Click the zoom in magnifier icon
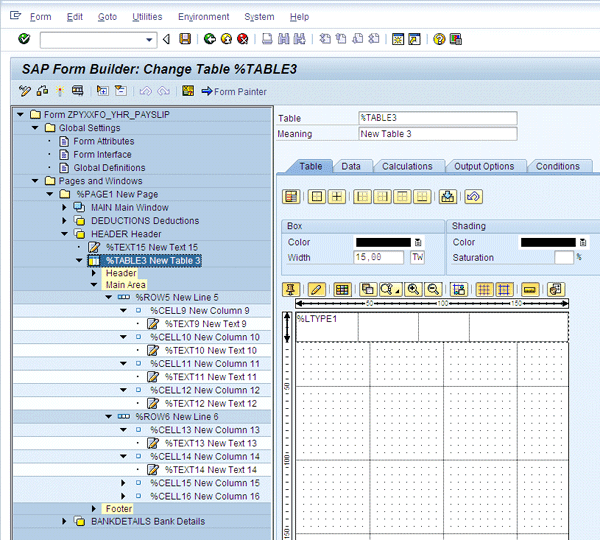Image resolution: width=600 pixels, height=540 pixels. pyautogui.click(x=414, y=289)
